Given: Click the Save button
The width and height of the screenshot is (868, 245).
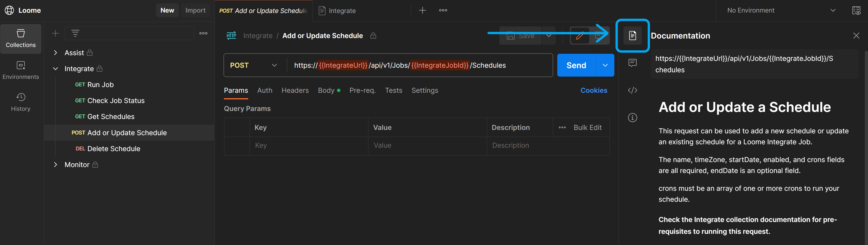Looking at the screenshot, I should pyautogui.click(x=520, y=36).
